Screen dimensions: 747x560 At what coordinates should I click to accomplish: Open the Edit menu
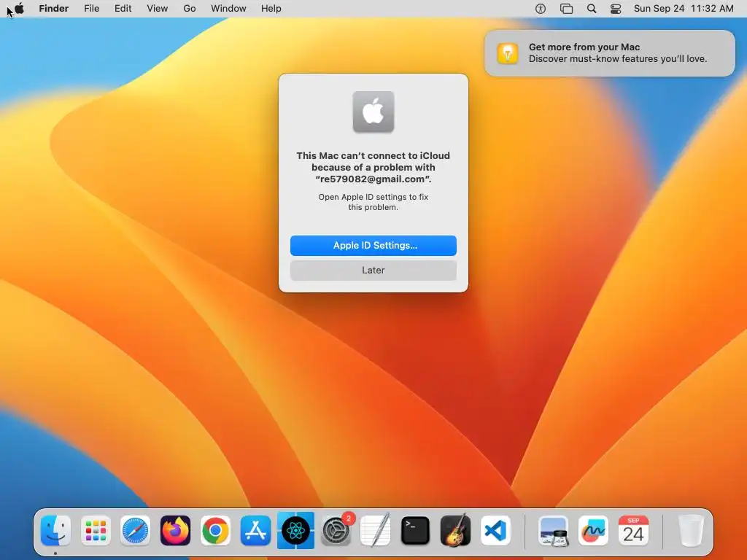[x=123, y=8]
